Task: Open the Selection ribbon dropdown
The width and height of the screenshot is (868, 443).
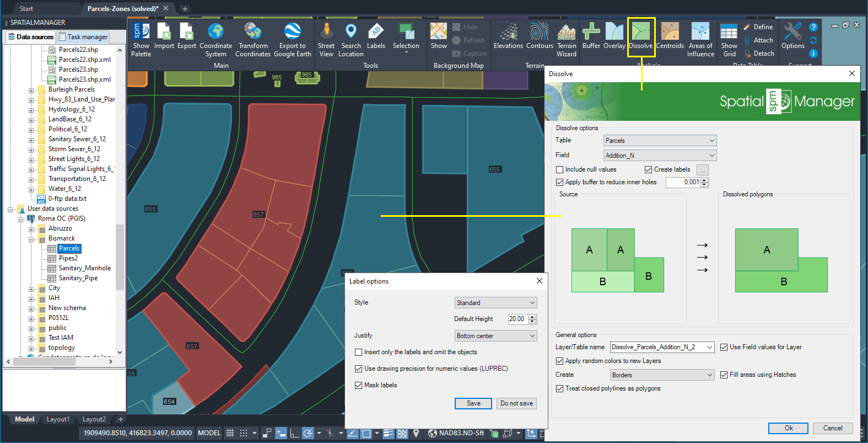Action: tap(406, 39)
